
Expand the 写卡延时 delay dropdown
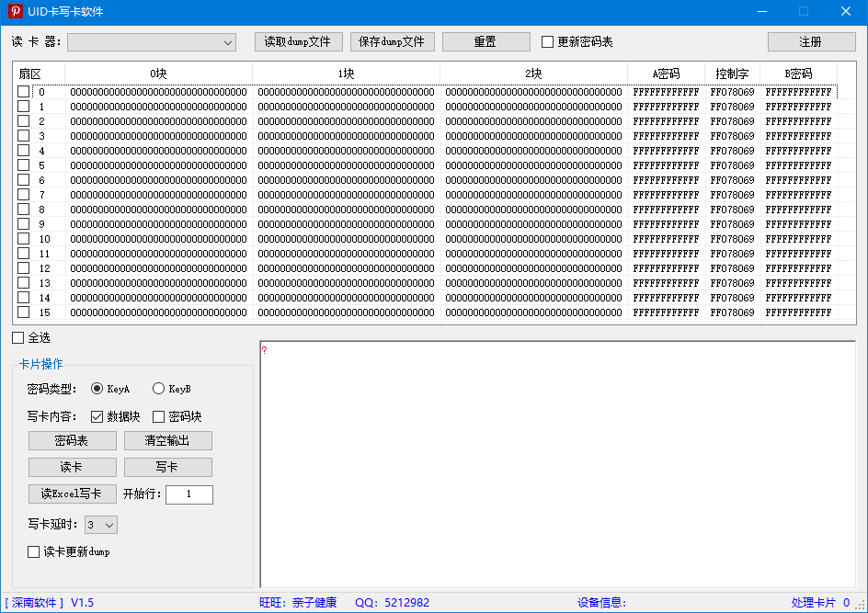click(101, 525)
